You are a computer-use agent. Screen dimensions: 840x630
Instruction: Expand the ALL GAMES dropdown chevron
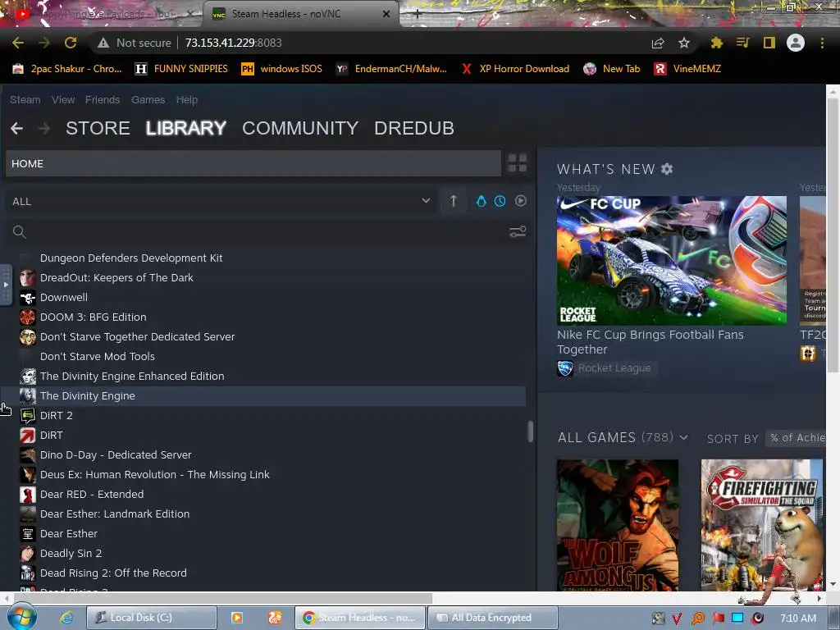tap(684, 438)
